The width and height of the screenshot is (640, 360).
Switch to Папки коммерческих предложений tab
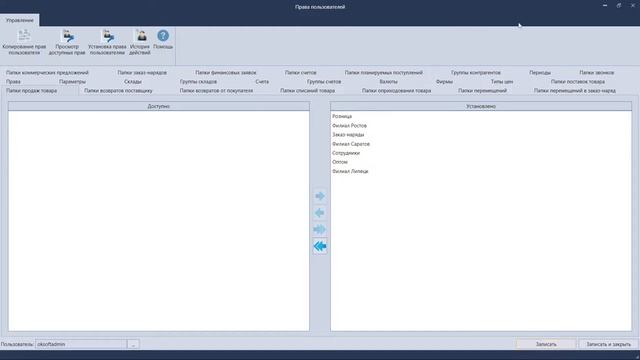click(47, 73)
